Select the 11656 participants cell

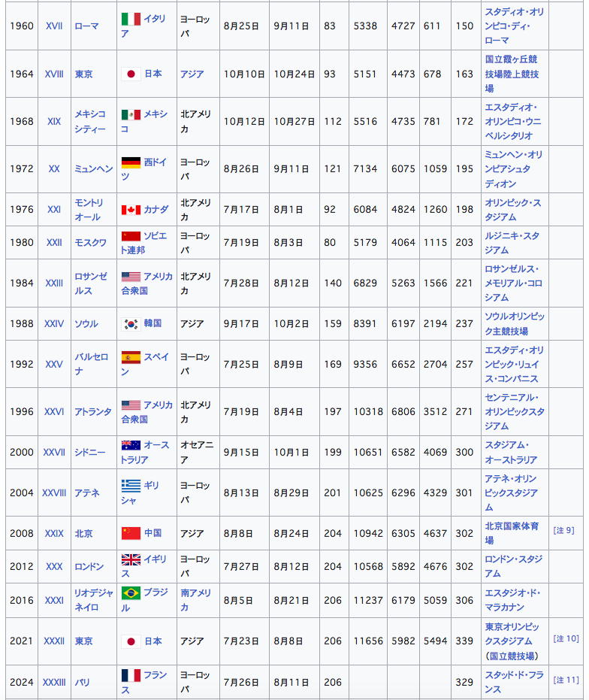pos(368,641)
